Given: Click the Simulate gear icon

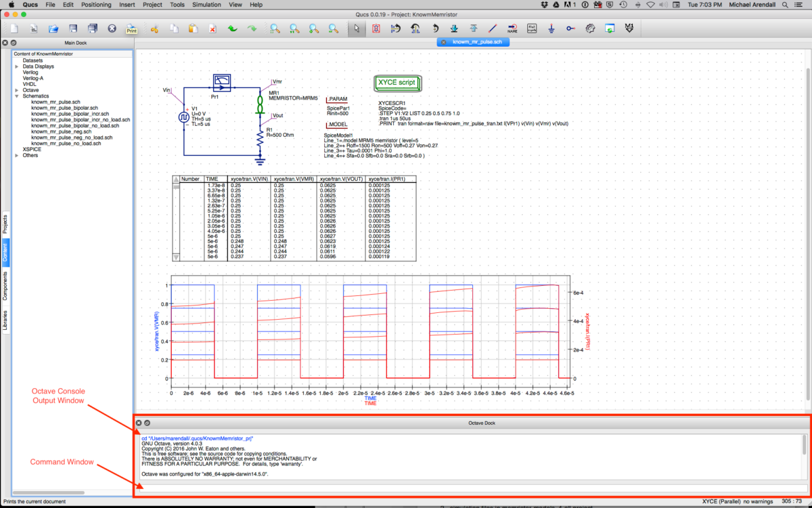Looking at the screenshot, I should coord(590,29).
